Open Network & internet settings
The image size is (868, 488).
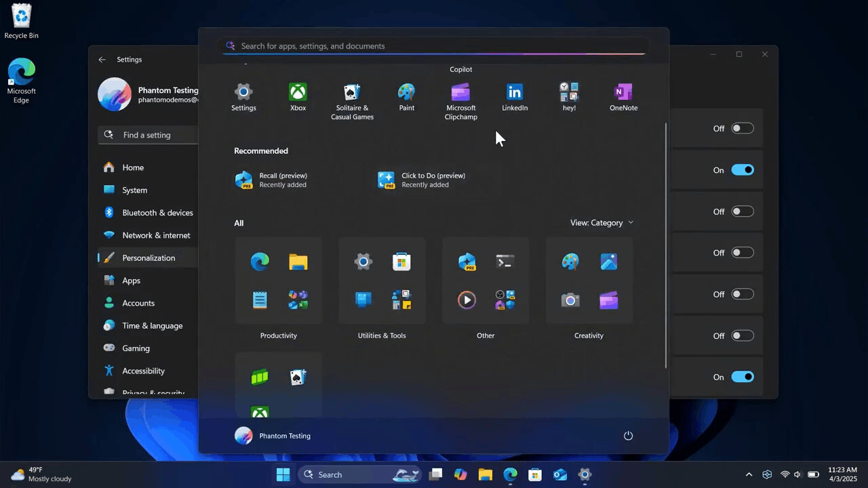coord(148,235)
